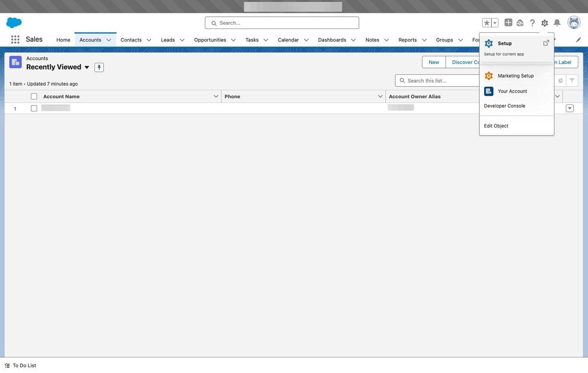The height and width of the screenshot is (373, 588).
Task: Open the user profile avatar
Action: [574, 23]
